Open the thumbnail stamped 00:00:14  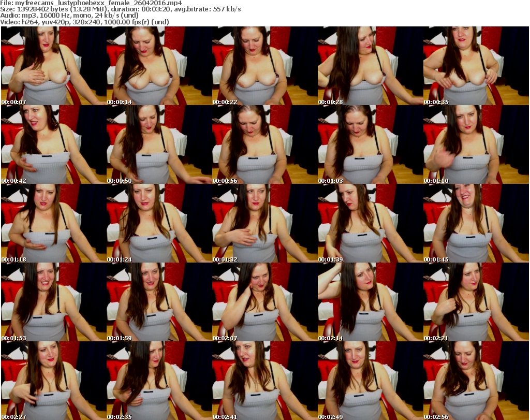pos(159,66)
